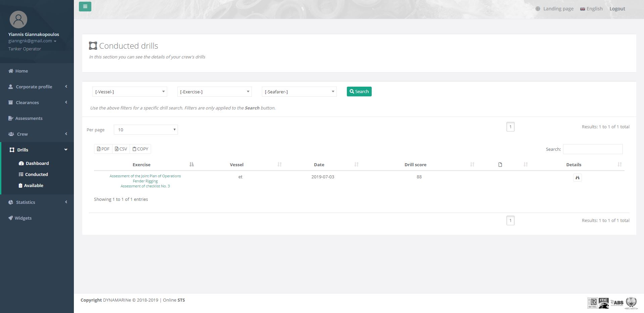The height and width of the screenshot is (313, 644).
Task: Open Dashboard under Drills
Action: [x=37, y=163]
